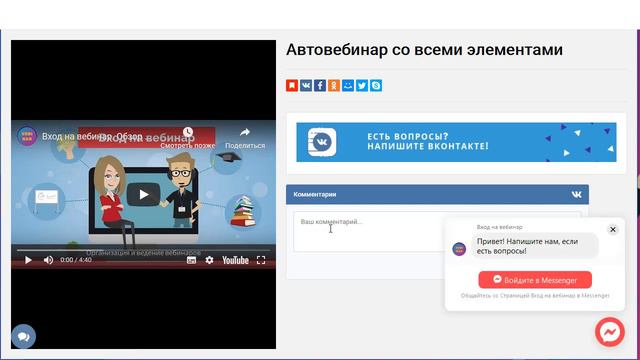Click 'Войдите в Messenger' button
Screen dimensions: 640x360
[535, 280]
